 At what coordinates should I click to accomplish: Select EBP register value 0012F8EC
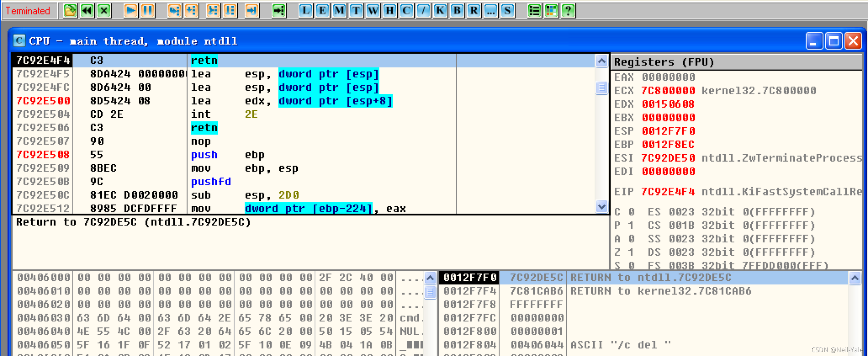point(668,145)
